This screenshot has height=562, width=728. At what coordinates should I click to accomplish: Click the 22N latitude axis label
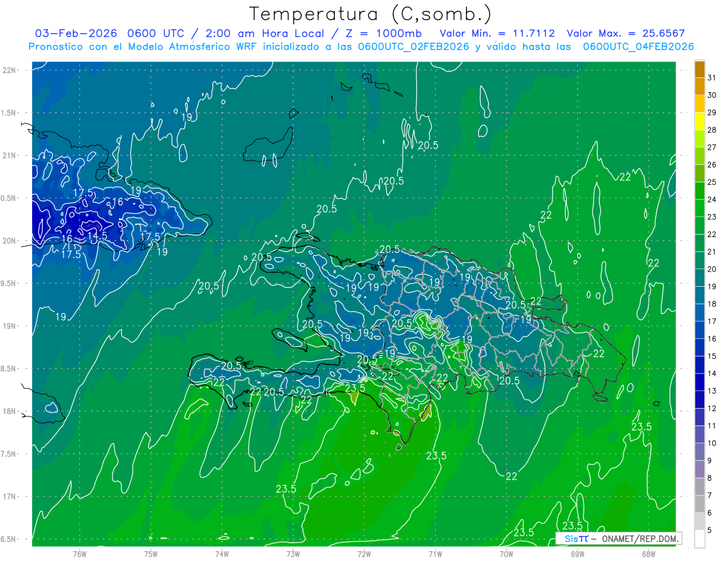pyautogui.click(x=10, y=70)
